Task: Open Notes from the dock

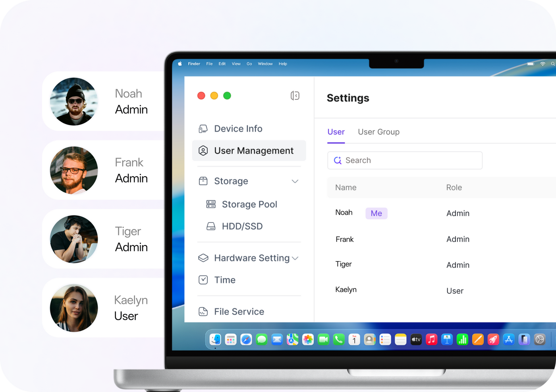Action: pos(401,339)
